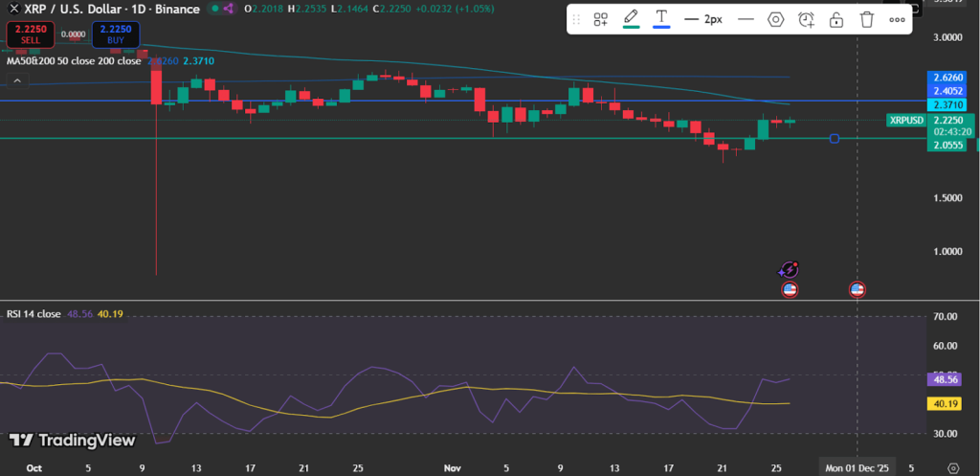Delete drawing with the trash icon

click(x=866, y=19)
